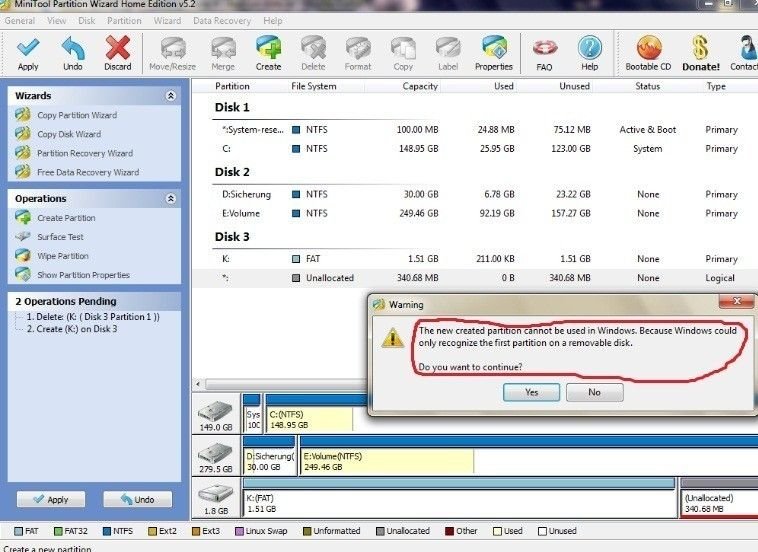Run Surface Test from Operations panel

click(60, 237)
